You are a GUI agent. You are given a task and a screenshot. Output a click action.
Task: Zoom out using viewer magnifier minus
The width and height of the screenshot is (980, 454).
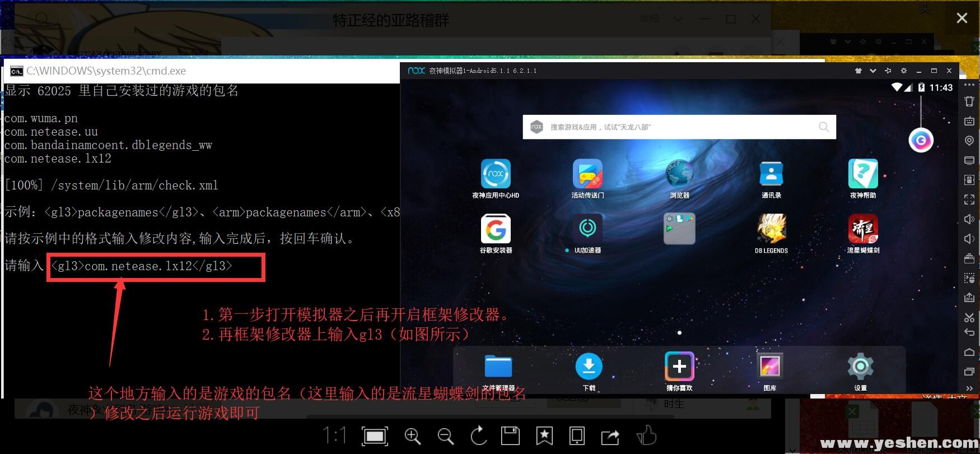[446, 436]
